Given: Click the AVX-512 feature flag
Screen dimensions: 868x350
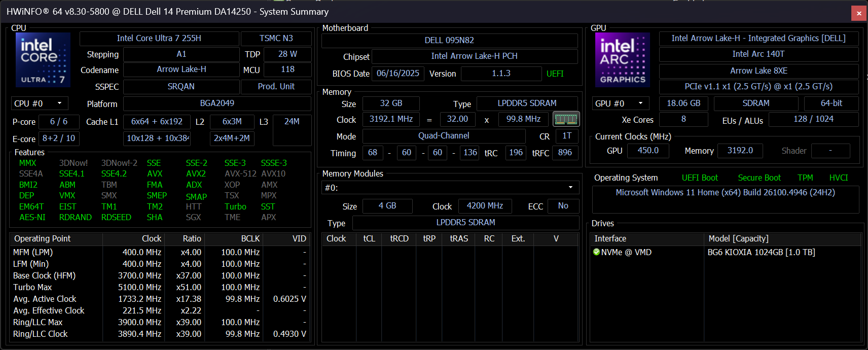Looking at the screenshot, I should point(240,174).
